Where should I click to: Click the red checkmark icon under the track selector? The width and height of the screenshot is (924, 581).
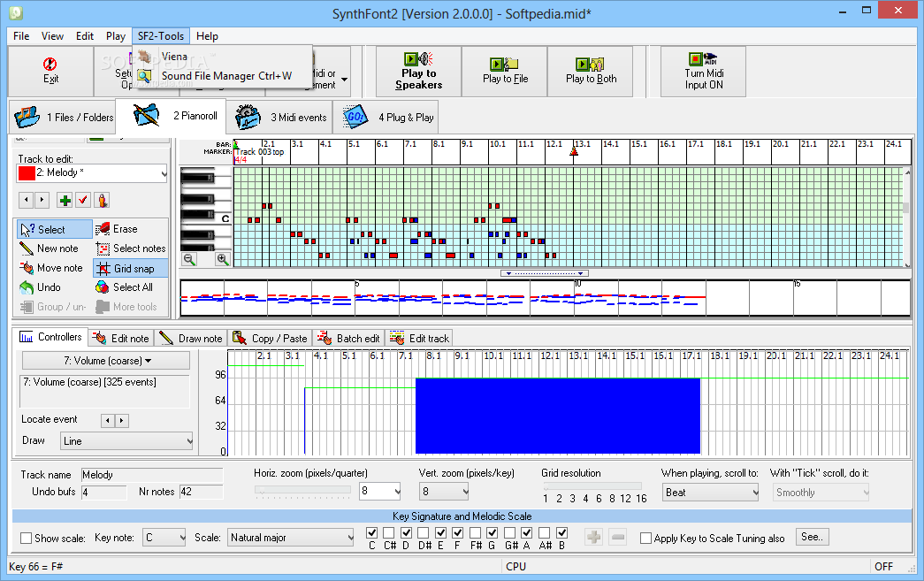[83, 201]
